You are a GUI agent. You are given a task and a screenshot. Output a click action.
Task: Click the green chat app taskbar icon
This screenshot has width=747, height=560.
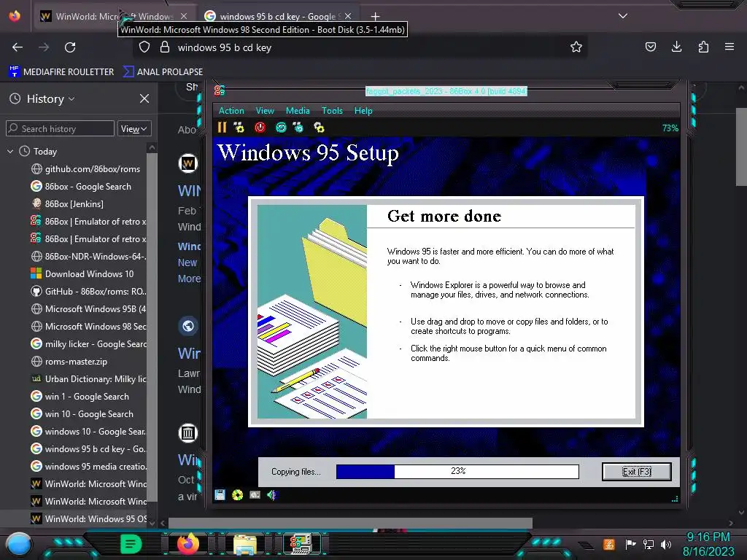click(131, 543)
